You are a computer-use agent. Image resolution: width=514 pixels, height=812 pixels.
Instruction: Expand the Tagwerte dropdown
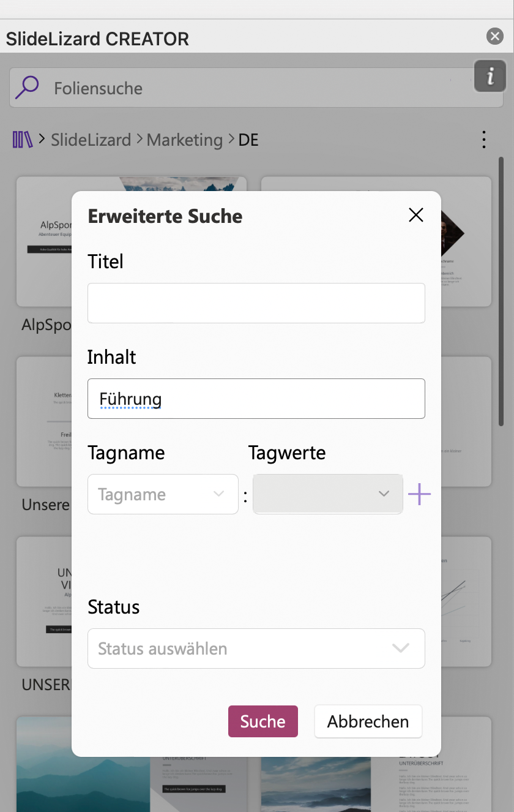(327, 494)
